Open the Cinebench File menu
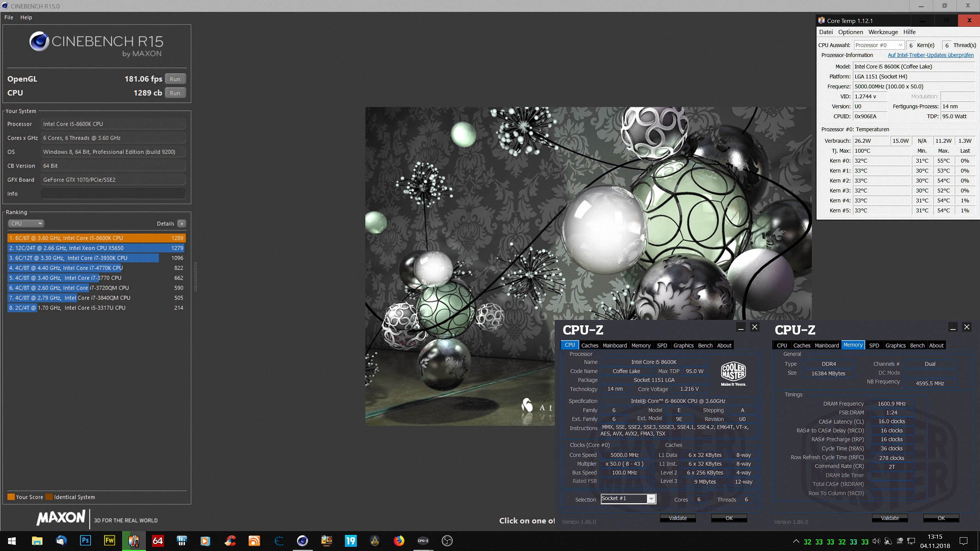This screenshot has height=551, width=980. 9,17
